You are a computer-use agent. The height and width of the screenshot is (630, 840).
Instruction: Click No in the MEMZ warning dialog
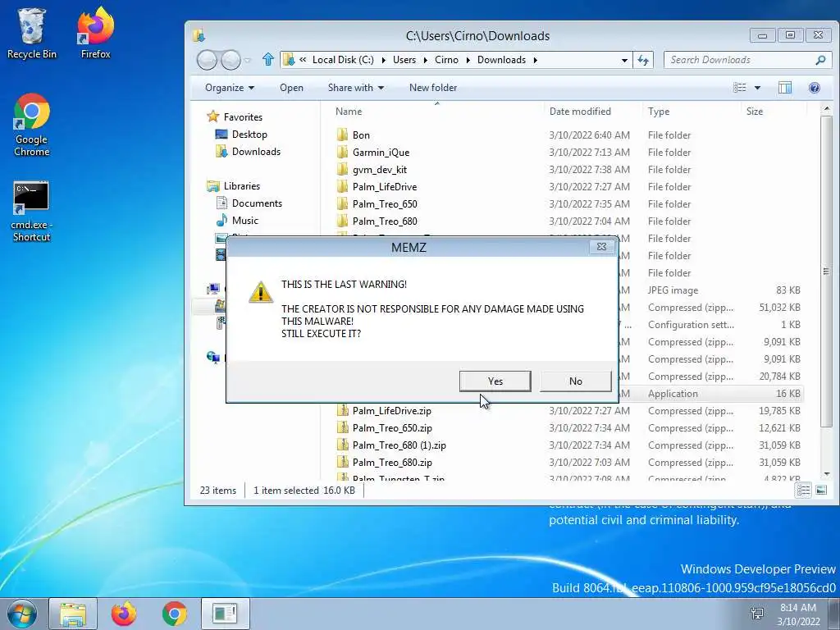click(x=575, y=381)
